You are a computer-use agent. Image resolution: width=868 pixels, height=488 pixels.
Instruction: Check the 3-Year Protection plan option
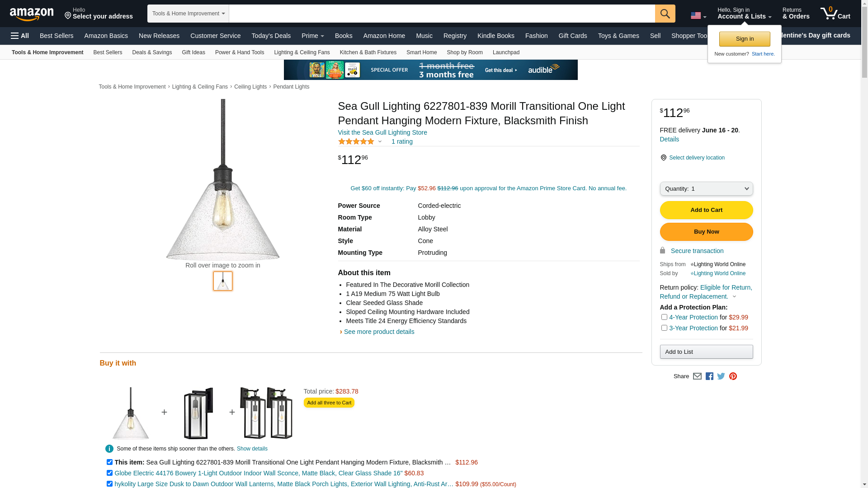click(x=664, y=328)
